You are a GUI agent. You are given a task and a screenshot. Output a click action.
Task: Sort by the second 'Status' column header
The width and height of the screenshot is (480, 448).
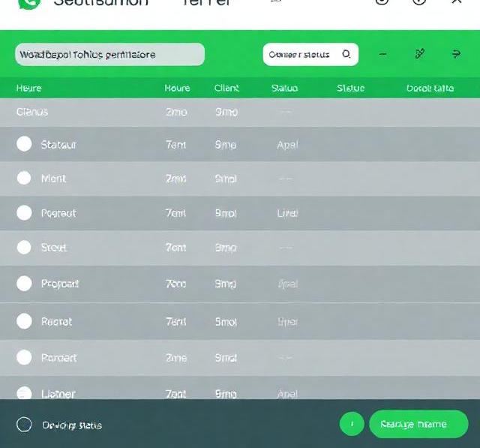pyautogui.click(x=350, y=89)
